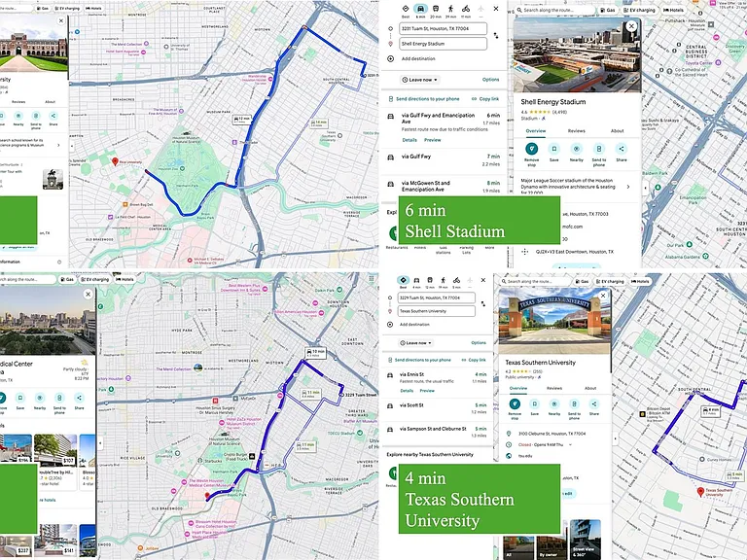
Task: Open Details for via Gulf Fwy and Emancipation route
Action: point(409,140)
